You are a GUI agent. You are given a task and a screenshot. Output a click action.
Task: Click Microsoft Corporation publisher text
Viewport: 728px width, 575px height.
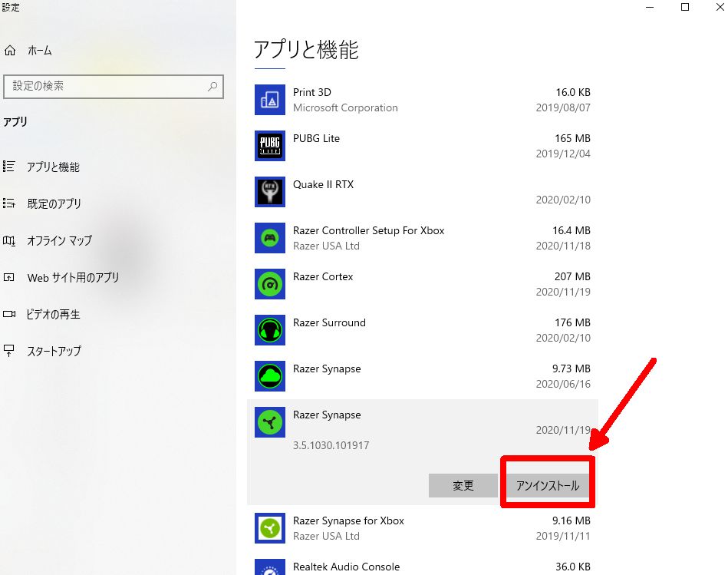tap(345, 107)
